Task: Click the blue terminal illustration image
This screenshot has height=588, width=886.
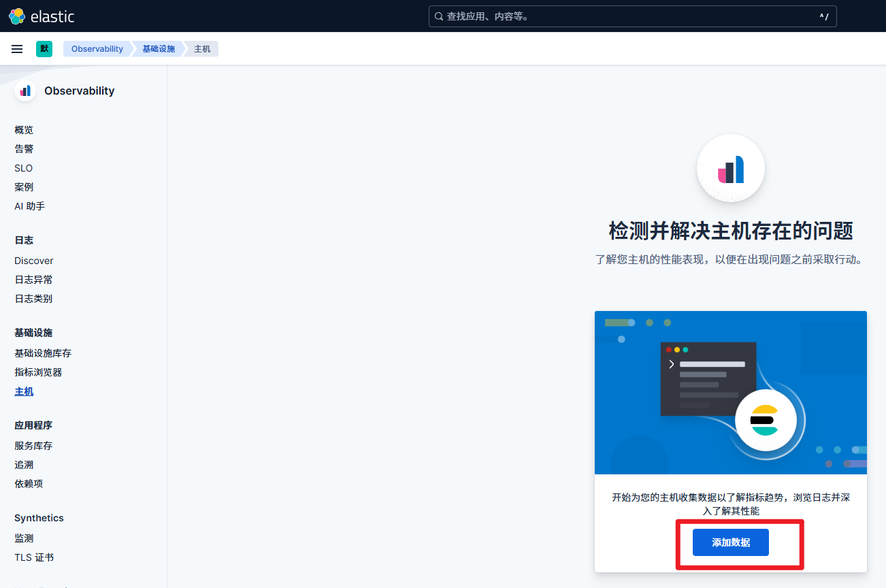Action: tap(731, 393)
